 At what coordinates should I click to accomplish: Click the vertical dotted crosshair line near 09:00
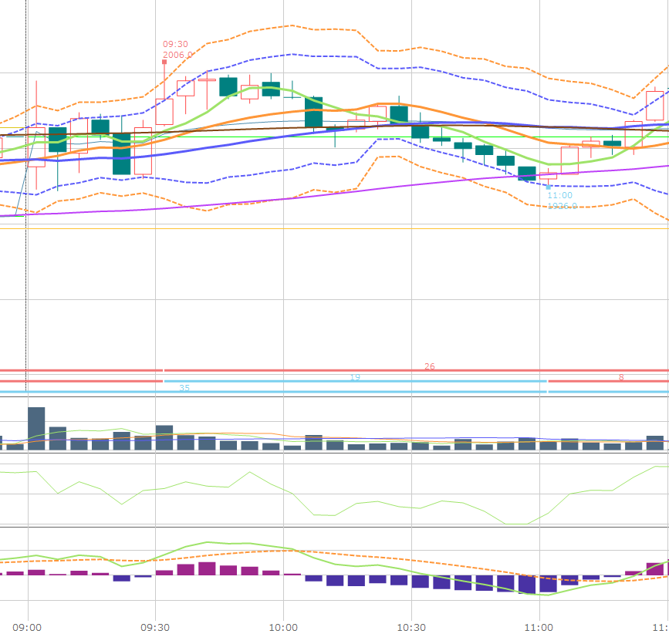pyautogui.click(x=27, y=309)
